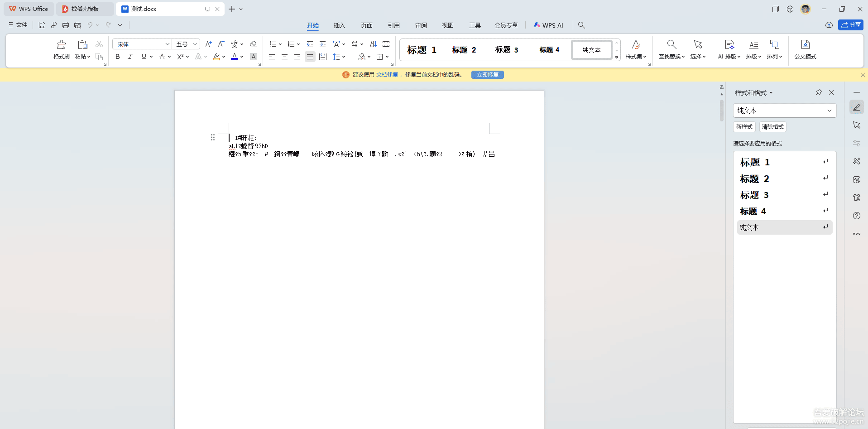
Task: Open the 五号 font size dropdown
Action: pos(194,43)
